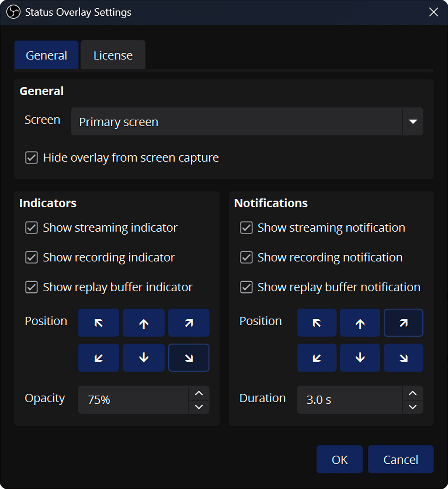Viewport: 448px width, 489px height.
Task: Set notification position to top-left
Action: pyautogui.click(x=317, y=323)
